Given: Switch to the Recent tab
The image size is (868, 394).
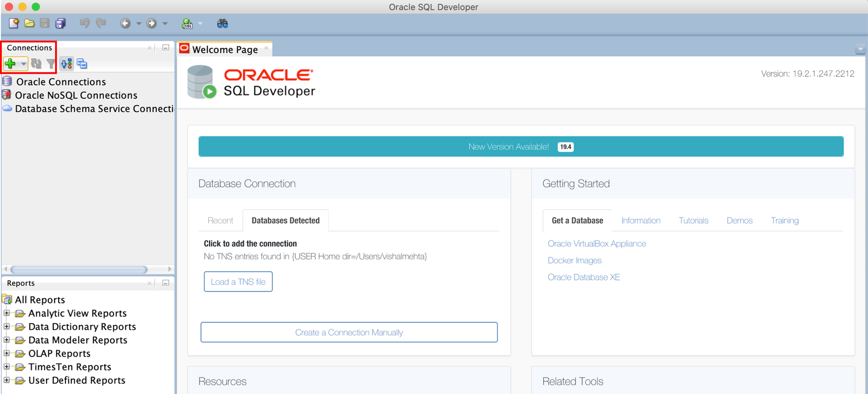Looking at the screenshot, I should coord(220,220).
